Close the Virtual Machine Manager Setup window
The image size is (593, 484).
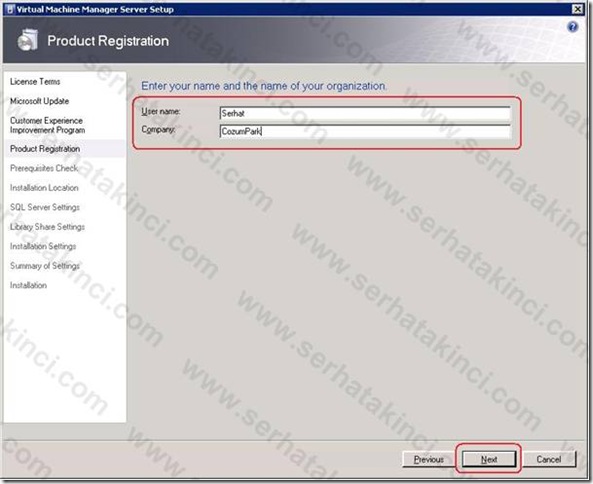tap(577, 9)
